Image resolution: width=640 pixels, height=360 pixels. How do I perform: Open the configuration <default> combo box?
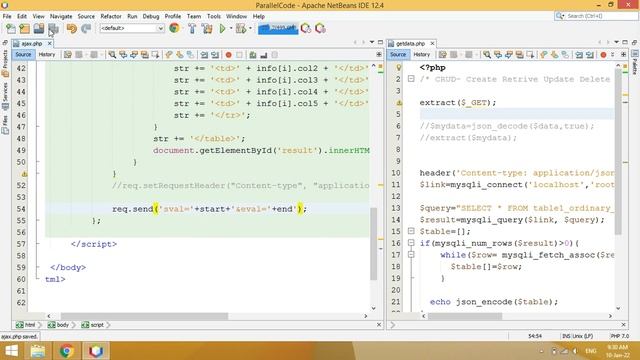[x=132, y=28]
